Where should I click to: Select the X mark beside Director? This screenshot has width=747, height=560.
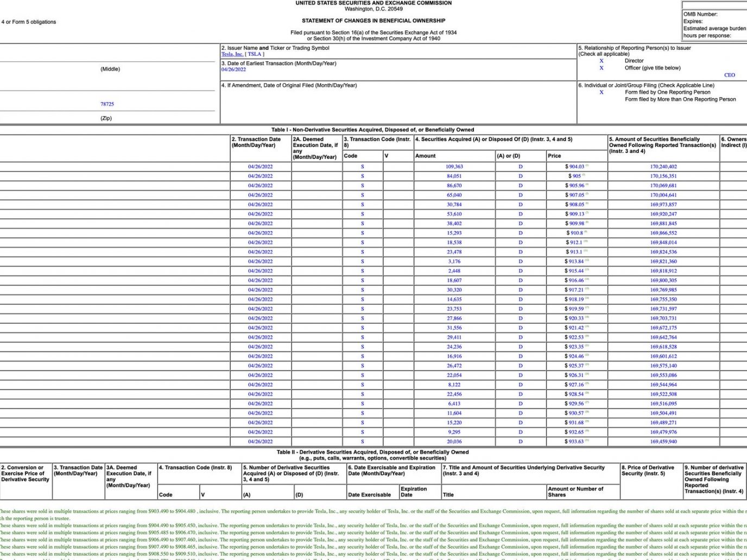point(602,61)
